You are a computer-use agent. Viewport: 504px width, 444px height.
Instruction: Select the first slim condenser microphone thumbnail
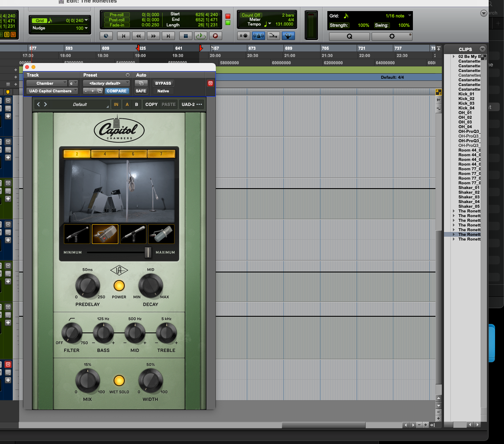click(x=77, y=234)
